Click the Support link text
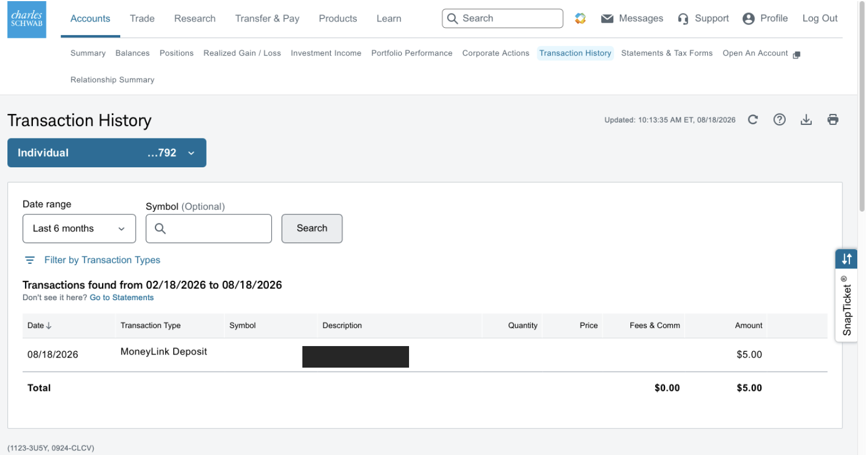This screenshot has height=455, width=868. point(712,19)
